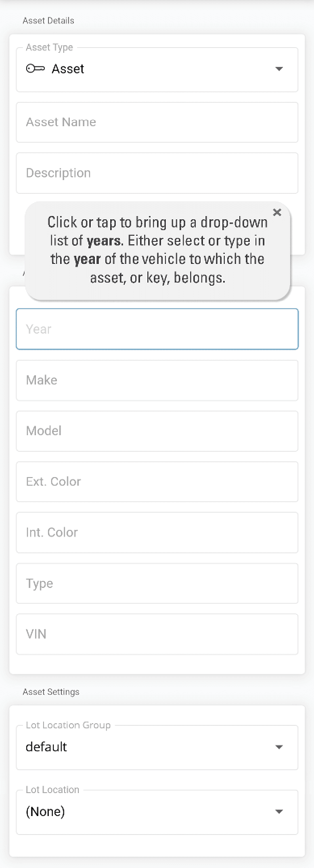Click the '(None)' lot location value
Image resolution: width=314 pixels, height=868 pixels.
[x=45, y=811]
